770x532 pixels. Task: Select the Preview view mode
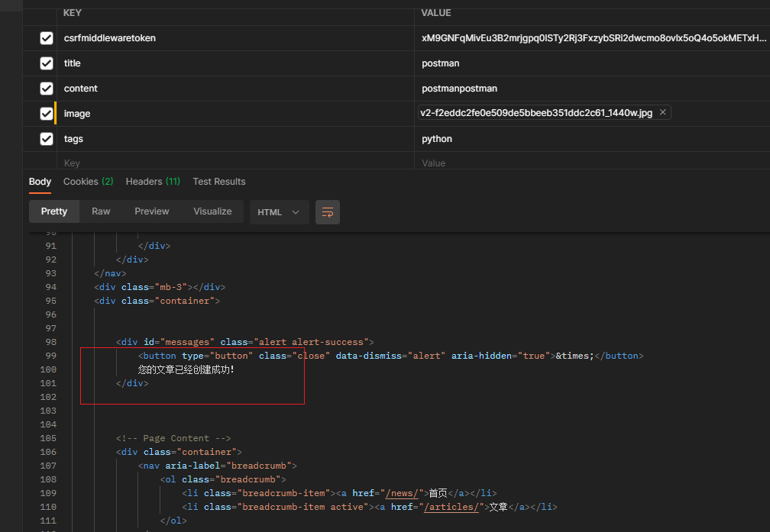click(152, 211)
